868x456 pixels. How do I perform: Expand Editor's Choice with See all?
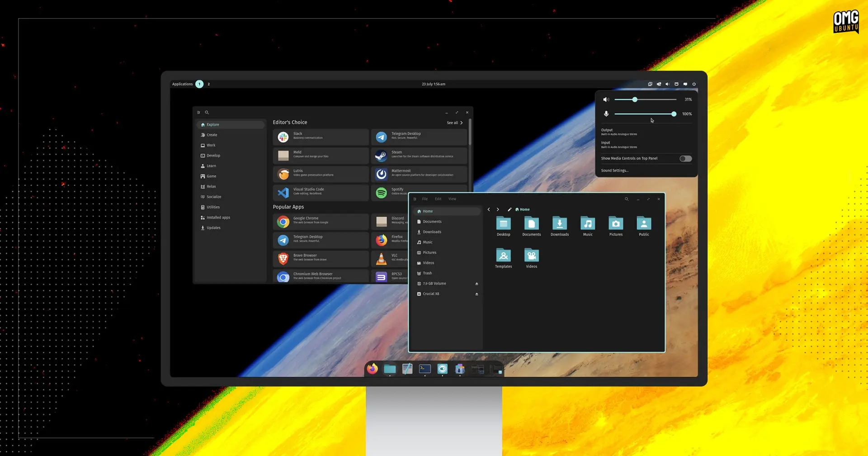[454, 123]
